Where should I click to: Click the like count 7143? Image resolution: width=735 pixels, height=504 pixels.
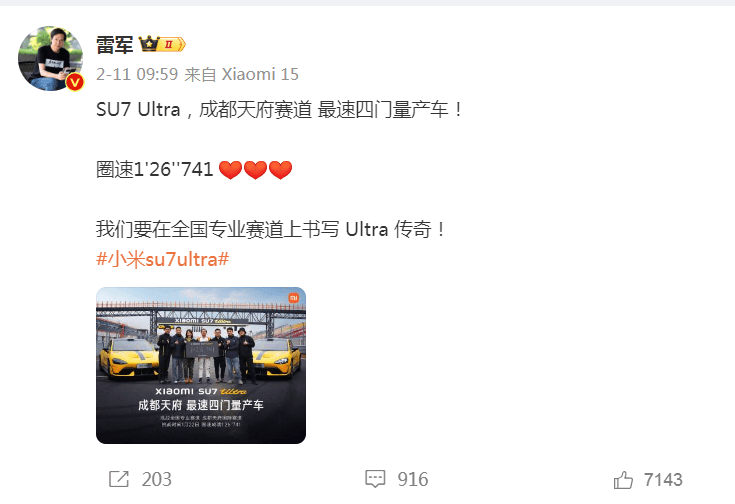coord(663,480)
